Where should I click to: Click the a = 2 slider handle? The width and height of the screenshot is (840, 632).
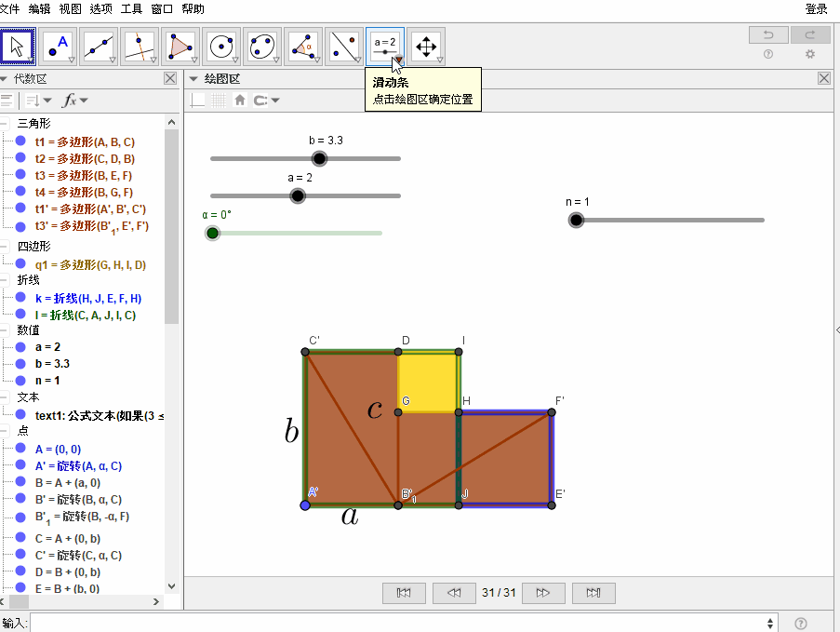pyautogui.click(x=298, y=195)
